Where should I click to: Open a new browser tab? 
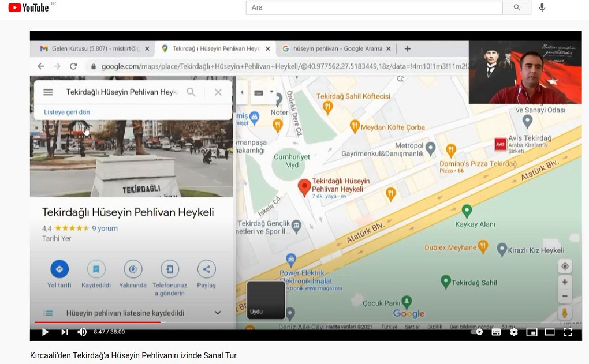(x=408, y=49)
